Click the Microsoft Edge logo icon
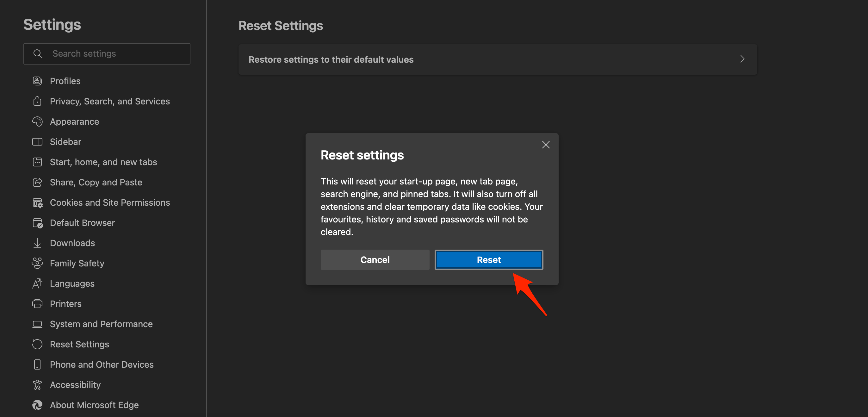The image size is (868, 417). [x=37, y=405]
